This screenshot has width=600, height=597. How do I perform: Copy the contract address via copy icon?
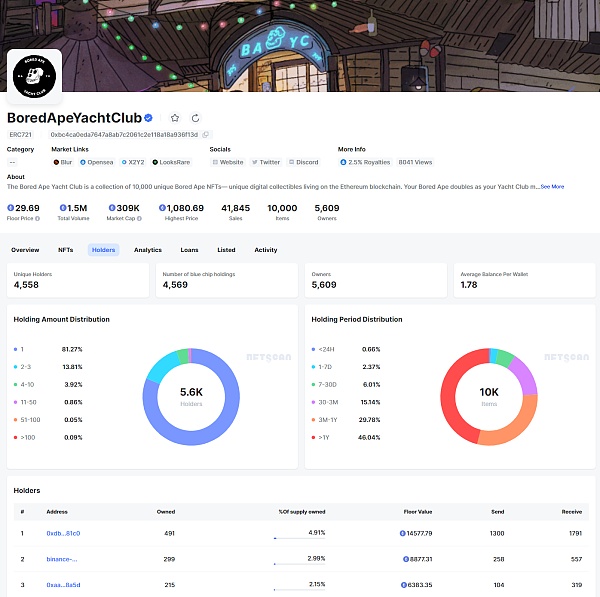205,134
